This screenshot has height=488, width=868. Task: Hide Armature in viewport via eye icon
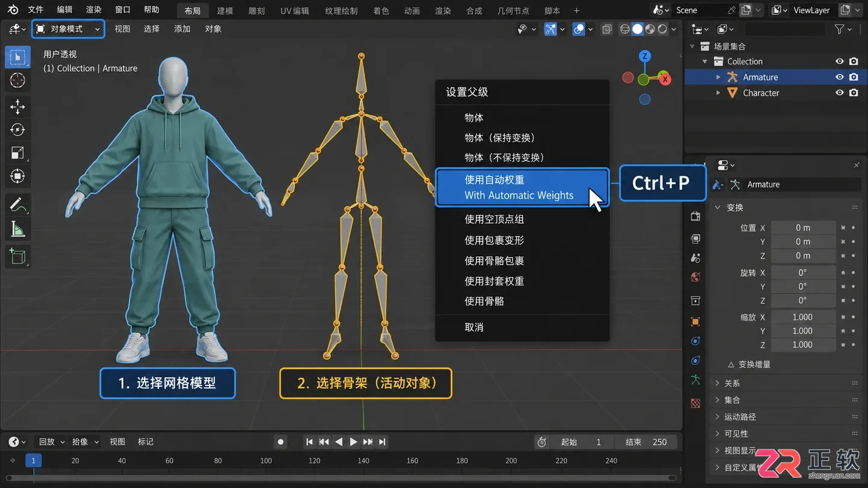[x=839, y=77]
